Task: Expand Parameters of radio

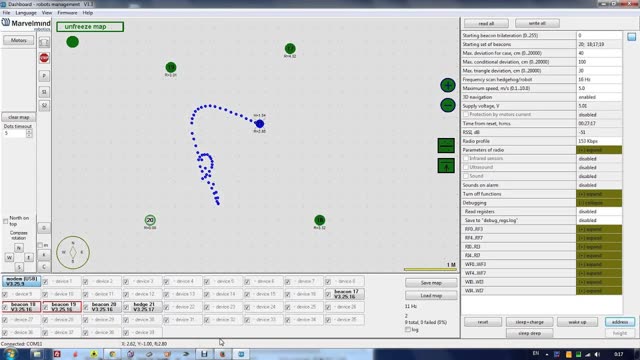Action: pos(599,150)
